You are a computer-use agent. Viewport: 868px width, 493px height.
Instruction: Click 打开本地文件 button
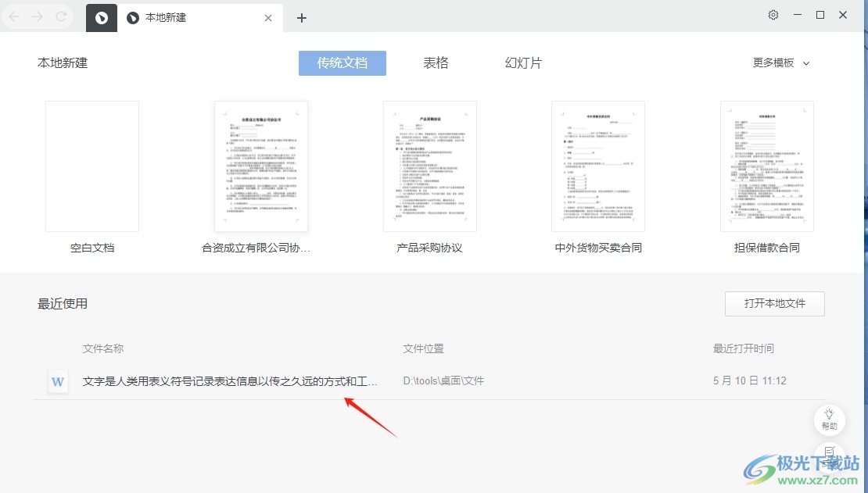tap(774, 304)
